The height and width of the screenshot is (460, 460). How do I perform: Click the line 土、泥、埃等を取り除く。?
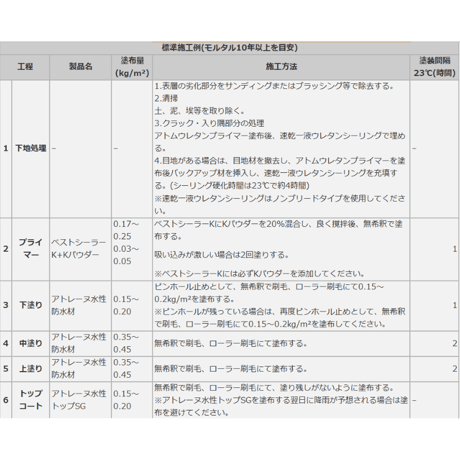pyautogui.click(x=199, y=111)
